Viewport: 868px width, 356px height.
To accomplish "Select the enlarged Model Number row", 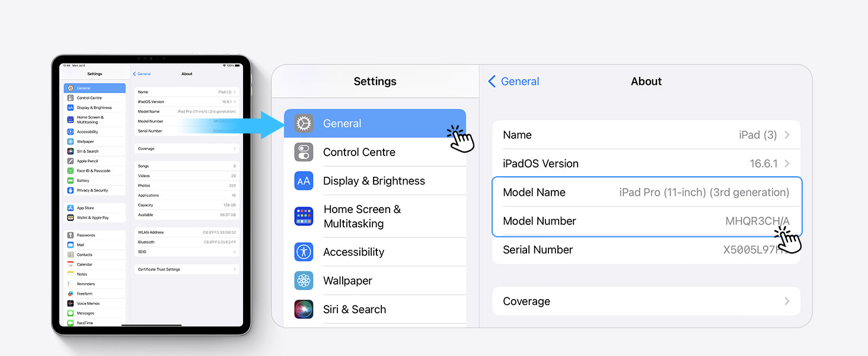I will pos(646,221).
